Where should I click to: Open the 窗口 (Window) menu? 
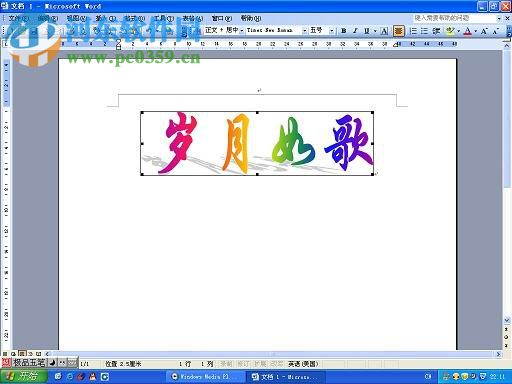pyautogui.click(x=221, y=18)
